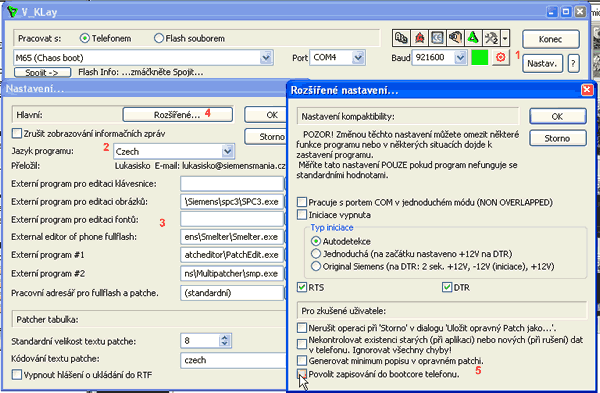Click the font editor external program field
The width and height of the screenshot is (600, 393).
232,220
